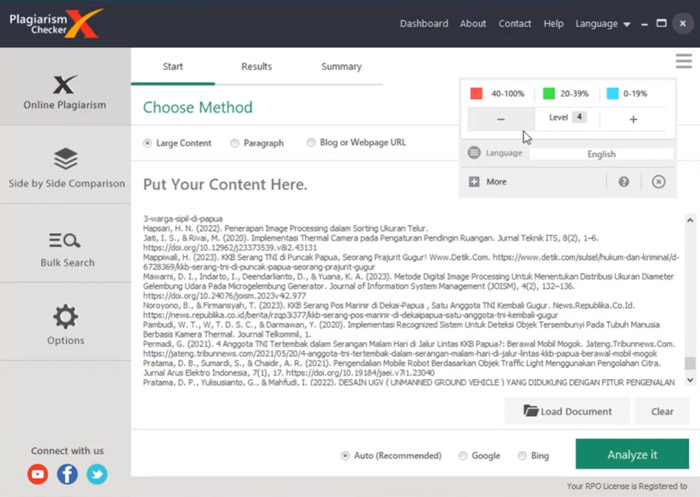Click the Level value 4 box
This screenshot has width=700, height=497.
coord(579,117)
